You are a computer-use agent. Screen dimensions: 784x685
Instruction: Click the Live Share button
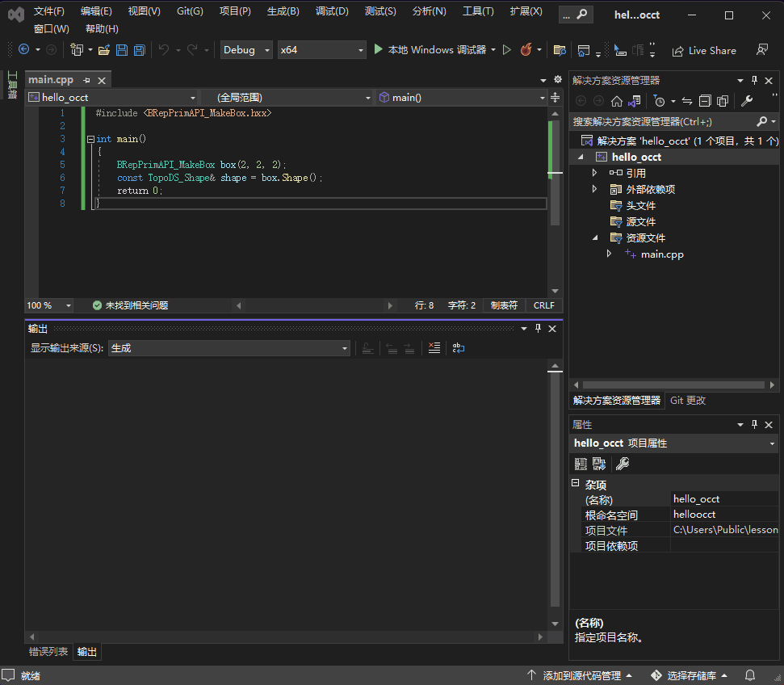704,50
